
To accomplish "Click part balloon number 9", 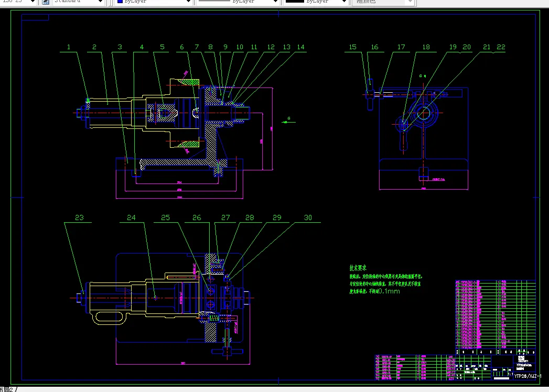I will pos(225,47).
